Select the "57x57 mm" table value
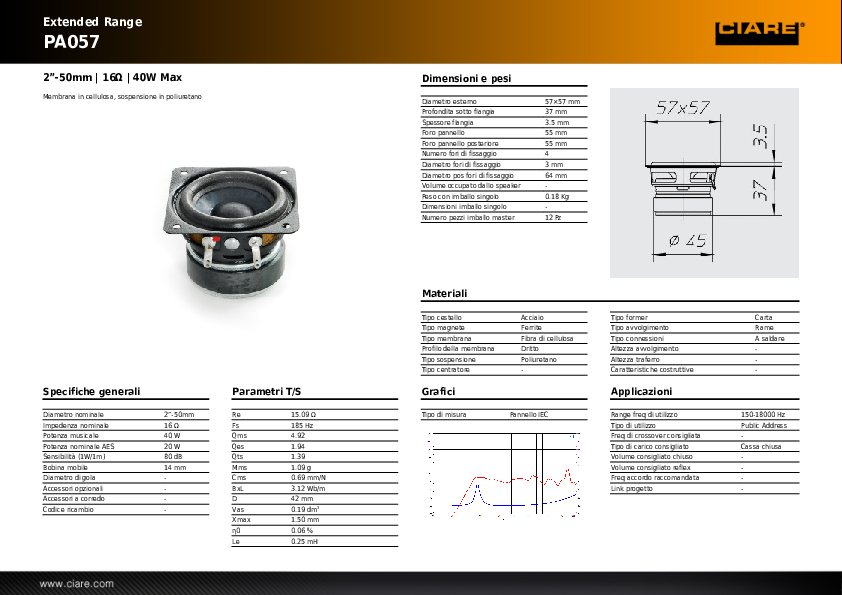Image resolution: width=842 pixels, height=595 pixels. point(562,101)
